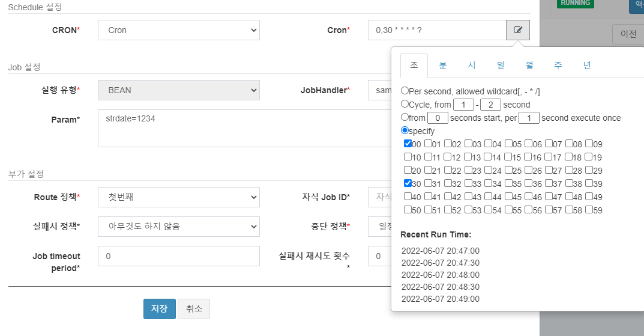Switch to the 분 tab
The image size is (644, 336).
[x=443, y=65]
